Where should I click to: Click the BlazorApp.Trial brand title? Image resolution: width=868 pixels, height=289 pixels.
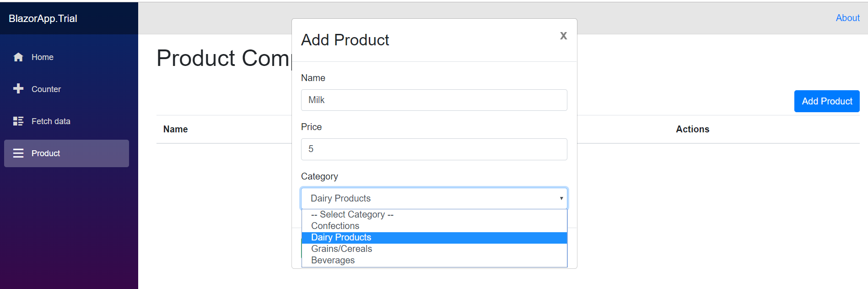(43, 18)
